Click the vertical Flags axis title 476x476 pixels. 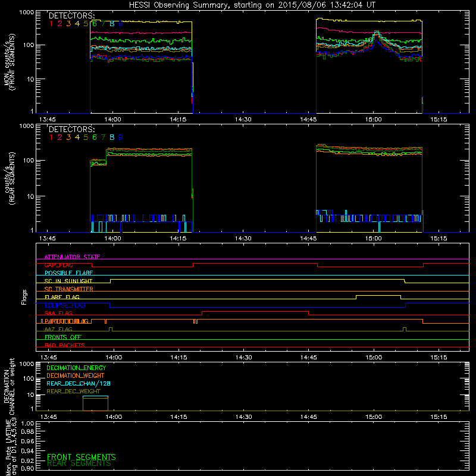pyautogui.click(x=24, y=297)
